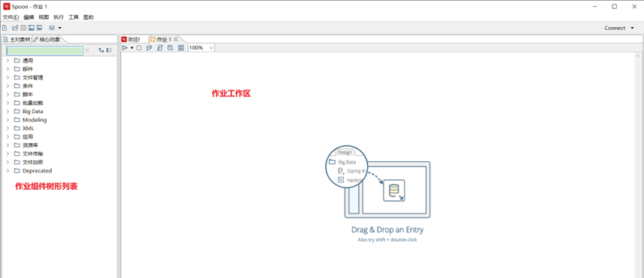
Task: Click the New file toolbar icon
Action: (5, 28)
